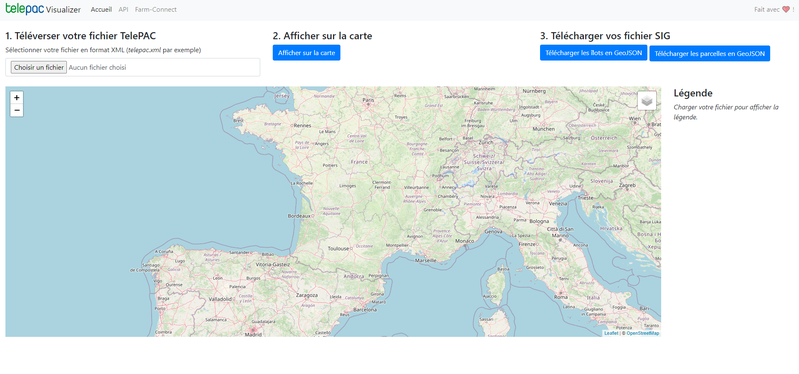Zoom out the map with minus

[x=17, y=110]
